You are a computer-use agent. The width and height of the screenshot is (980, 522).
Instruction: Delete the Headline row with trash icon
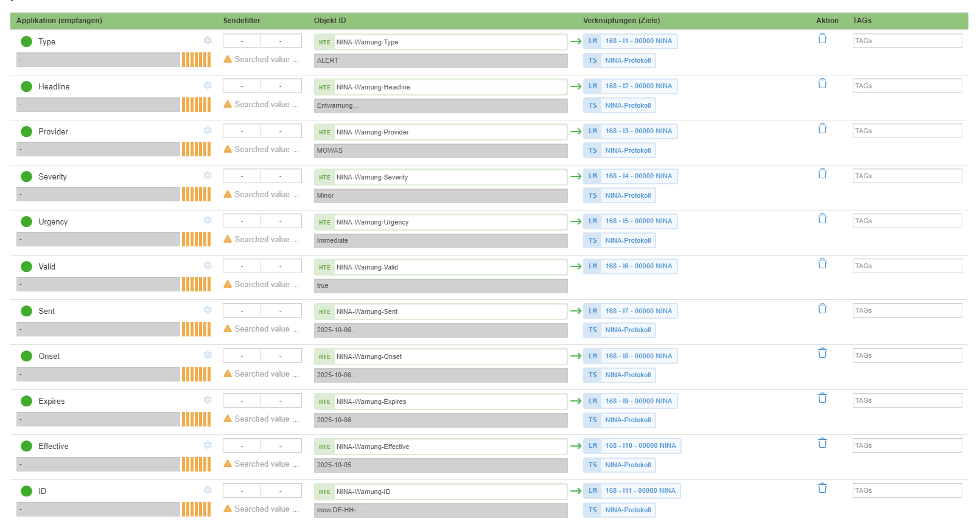coord(822,83)
